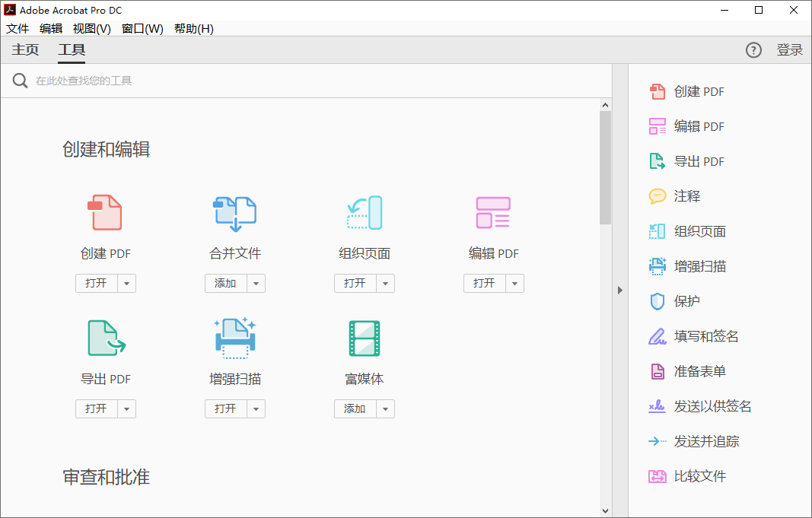This screenshot has width=812, height=518.
Task: Open the 窗口(W) menu
Action: coord(142,28)
